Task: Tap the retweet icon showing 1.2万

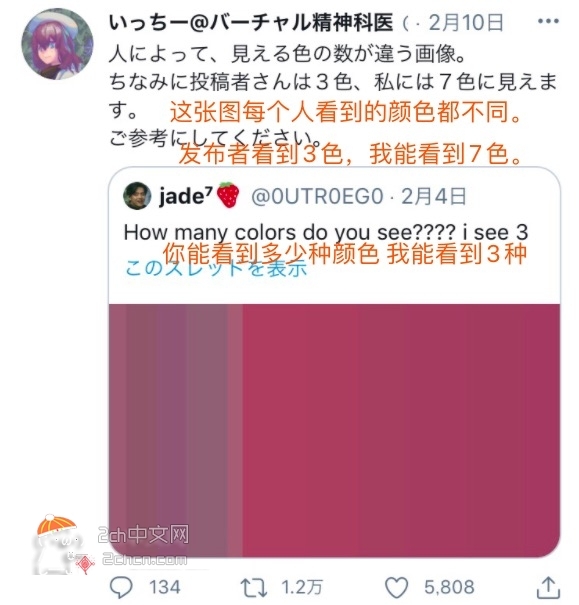Action: 253,587
